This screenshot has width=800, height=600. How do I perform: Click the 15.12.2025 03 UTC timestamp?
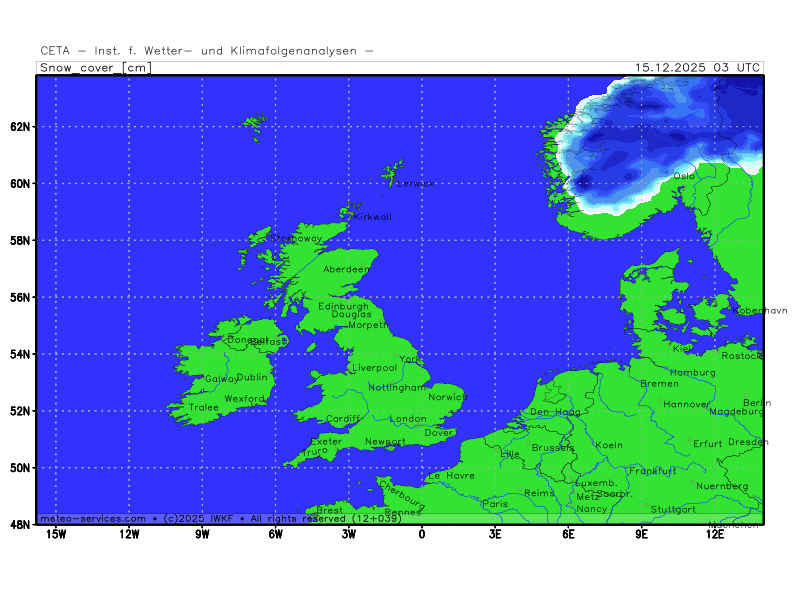click(x=697, y=68)
